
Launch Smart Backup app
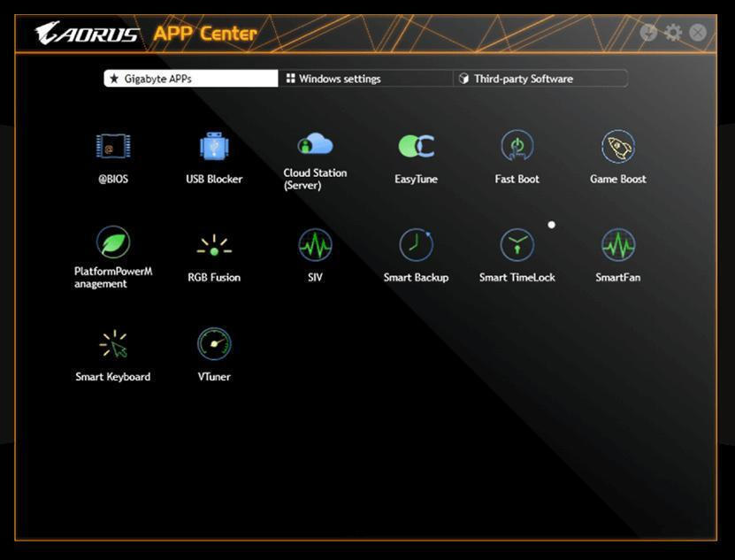point(416,245)
